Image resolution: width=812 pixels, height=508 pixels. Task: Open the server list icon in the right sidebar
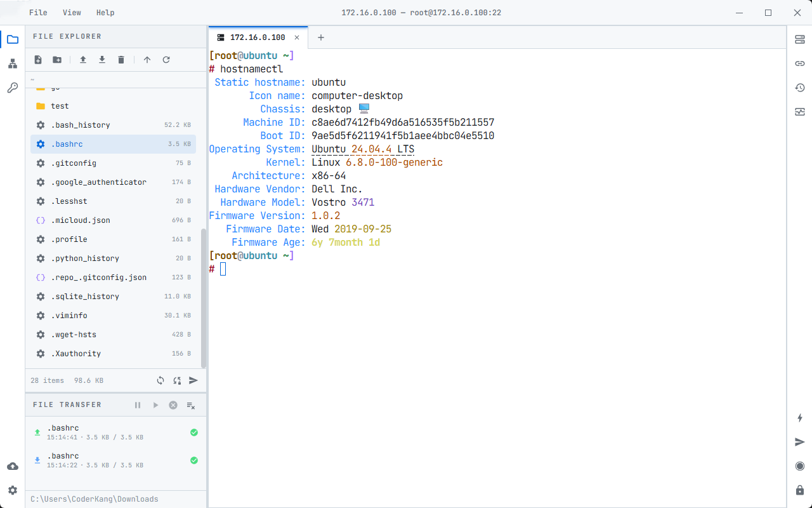(x=800, y=39)
